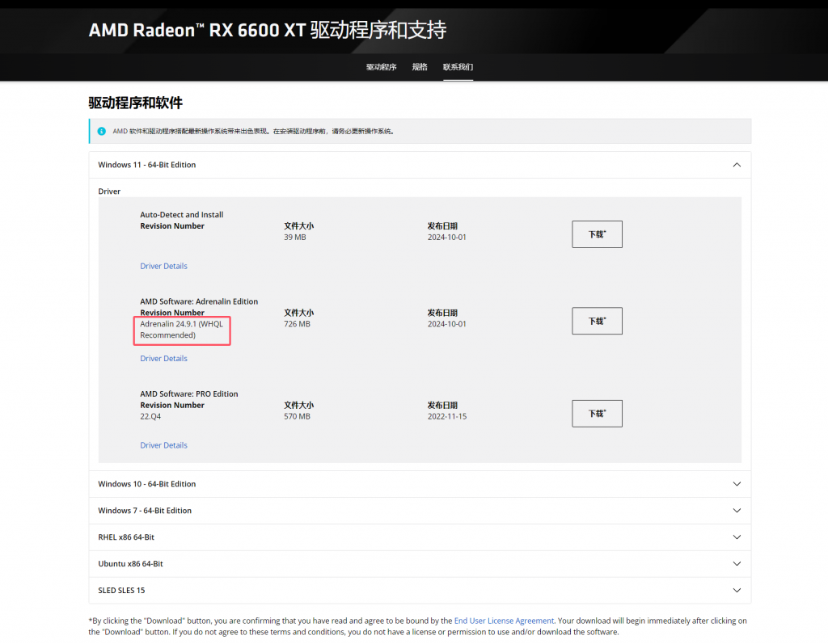
Task: Open Driver Details under Auto-Detect and Install
Action: 163,266
